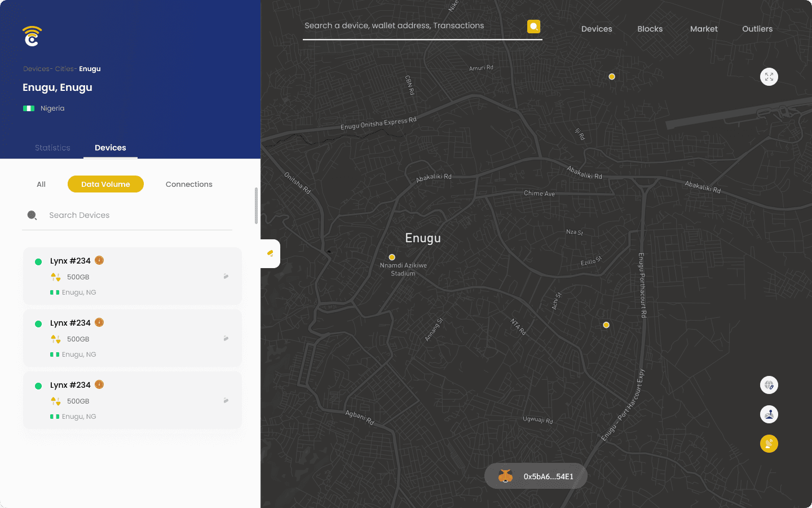Click the Enugu city label on the map

(423, 238)
